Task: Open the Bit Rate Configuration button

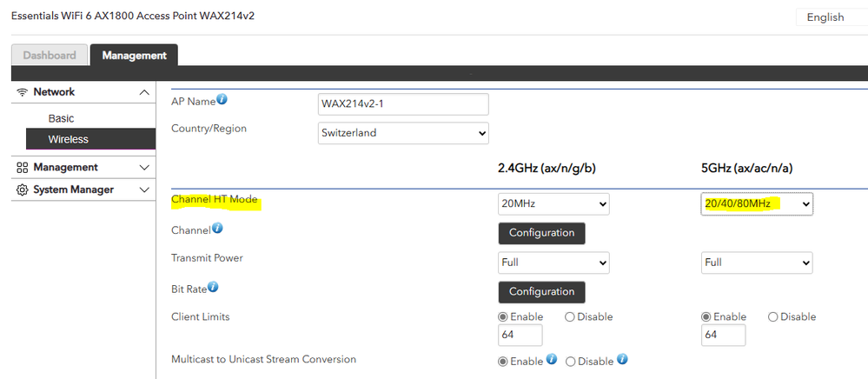Action: (x=541, y=291)
